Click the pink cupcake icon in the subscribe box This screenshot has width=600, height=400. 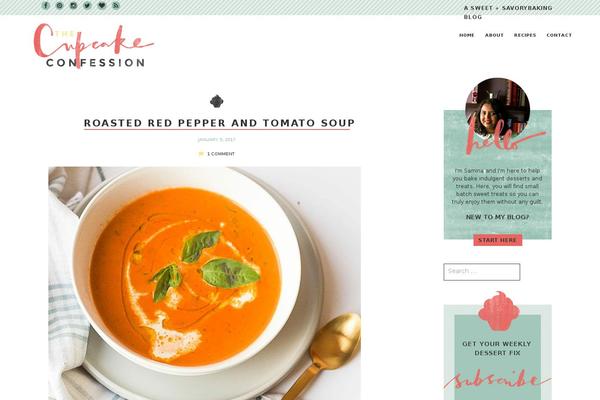click(x=499, y=310)
